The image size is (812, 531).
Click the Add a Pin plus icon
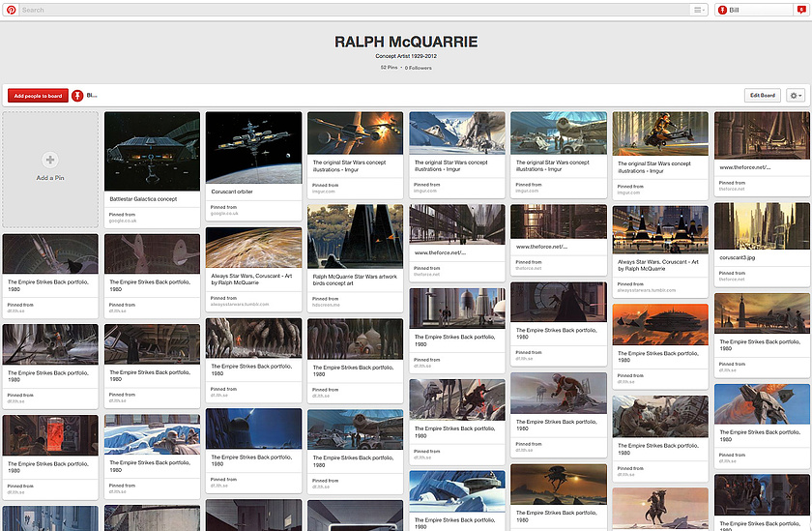point(50,160)
